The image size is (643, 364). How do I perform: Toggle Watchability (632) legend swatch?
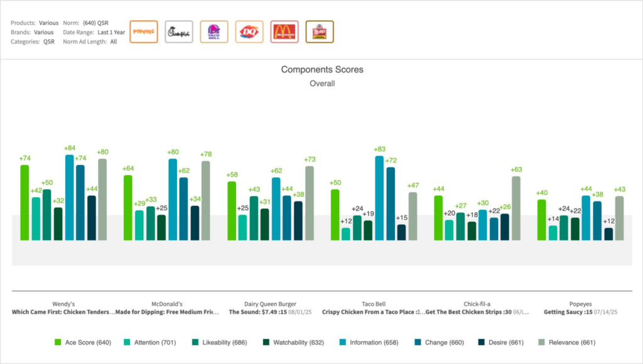[x=266, y=342]
